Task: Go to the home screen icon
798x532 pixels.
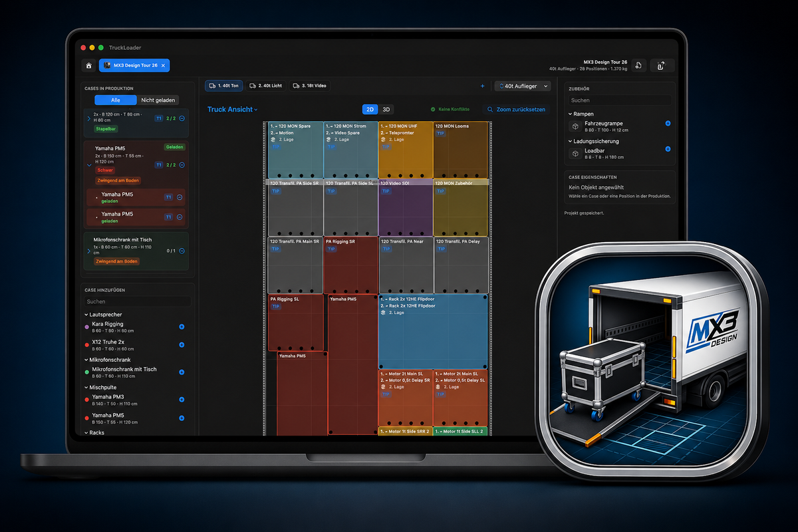Action: 88,65
